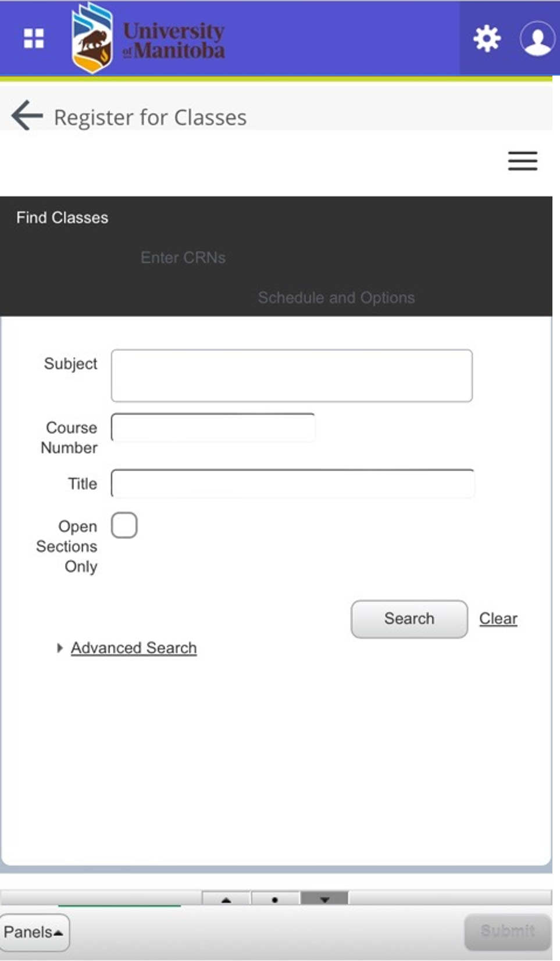Image resolution: width=560 pixels, height=961 pixels.
Task: Expand the Advanced Search section
Action: (133, 648)
